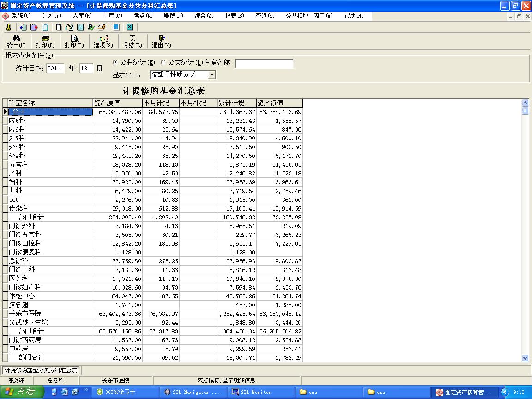Click the stacked pages toolbar icon
Screen dimensions: 532x399
coord(102,27)
